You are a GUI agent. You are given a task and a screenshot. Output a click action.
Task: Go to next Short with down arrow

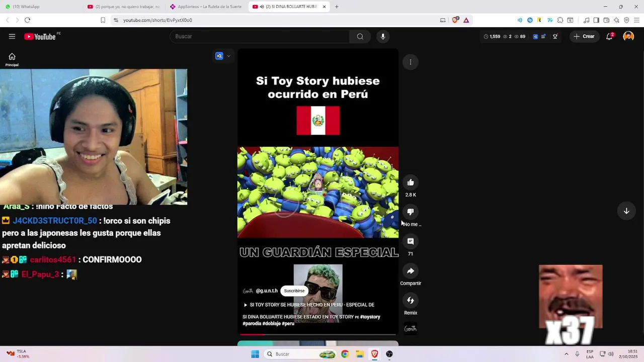[626, 211]
